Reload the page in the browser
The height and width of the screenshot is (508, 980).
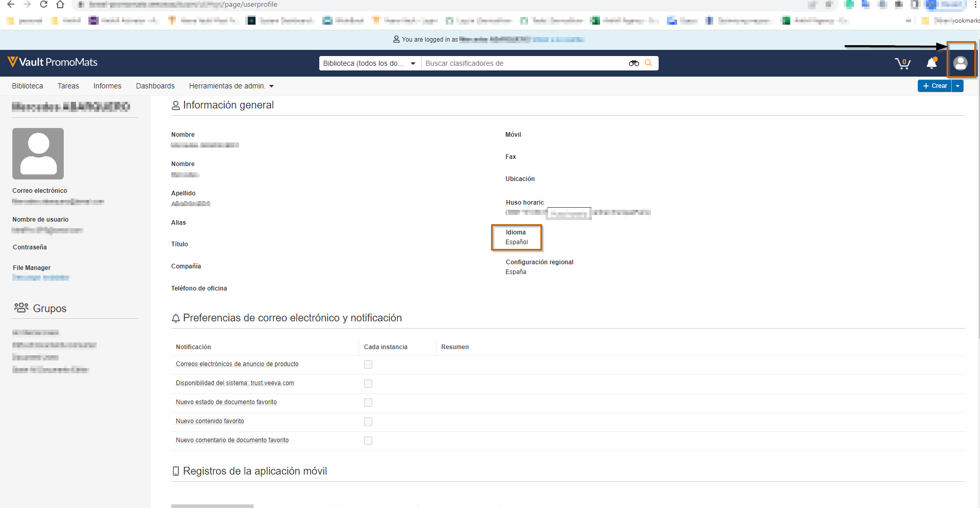44,5
